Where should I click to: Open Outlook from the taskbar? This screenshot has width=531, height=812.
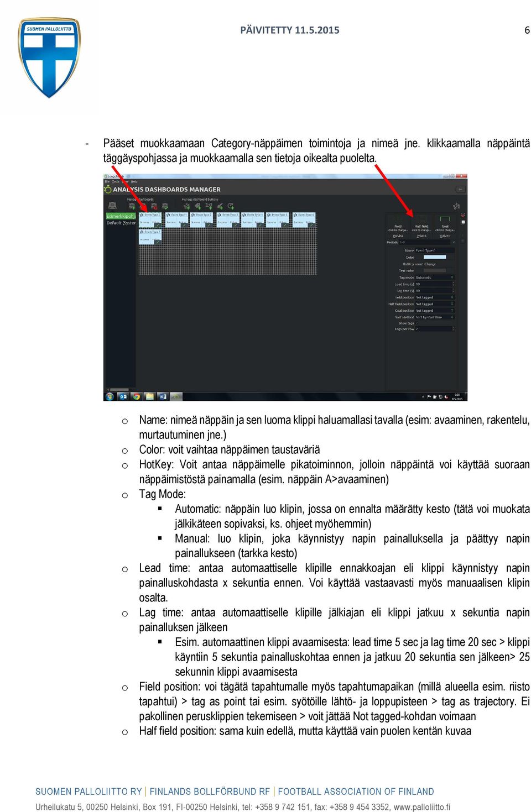[123, 396]
